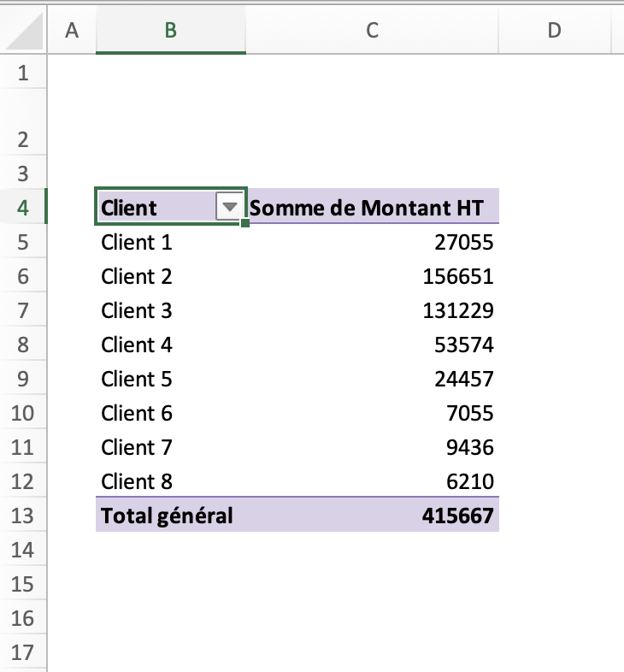Select row 14 header
The image size is (624, 672).
[x=23, y=550]
